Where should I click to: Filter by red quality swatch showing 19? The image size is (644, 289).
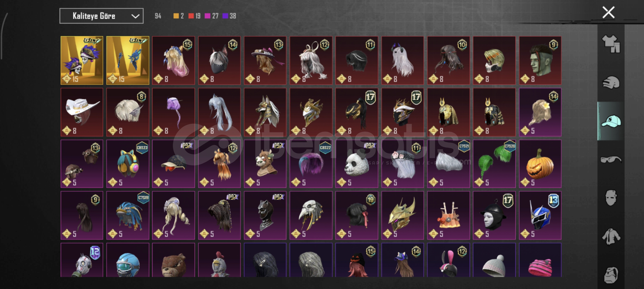pos(194,16)
